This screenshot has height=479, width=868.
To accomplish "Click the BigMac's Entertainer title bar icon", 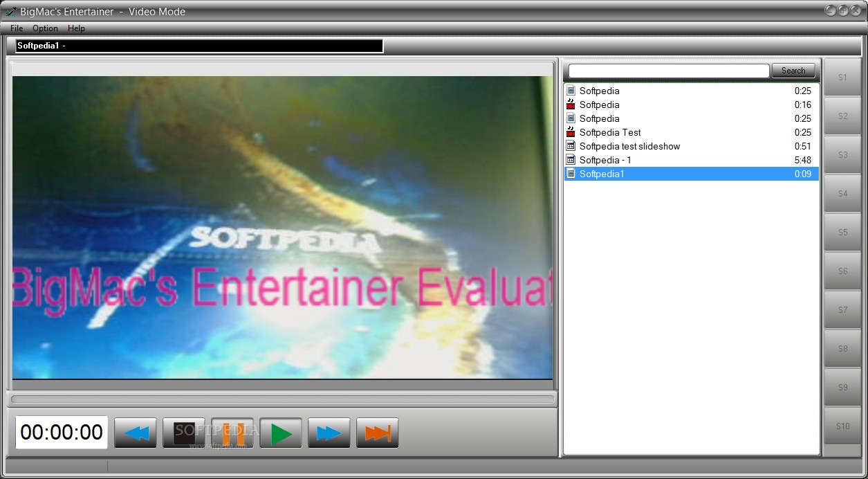I will 10,11.
